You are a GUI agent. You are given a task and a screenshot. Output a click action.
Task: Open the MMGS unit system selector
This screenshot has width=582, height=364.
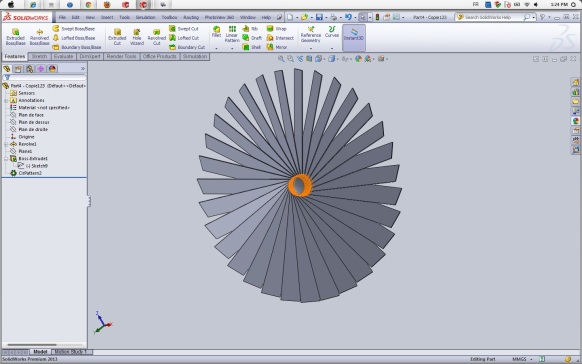[x=521, y=359]
